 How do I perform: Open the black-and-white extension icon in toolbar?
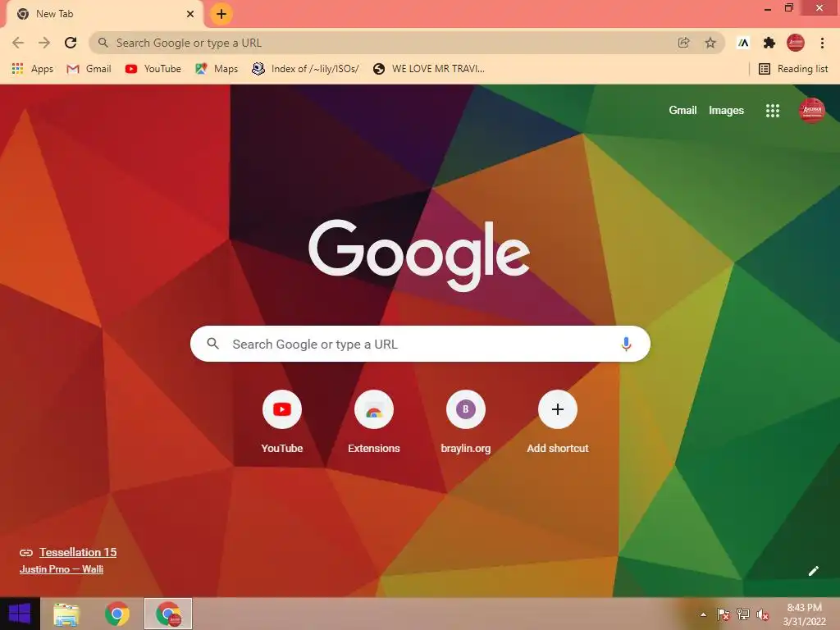pos(743,43)
